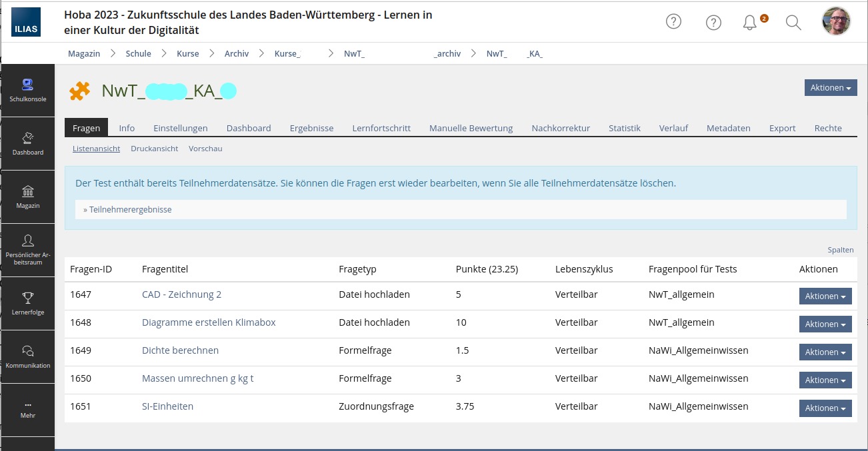Open Aktionen dropdown for CAD - Zeichnung 2
Screen dimensions: 868x451
point(825,296)
